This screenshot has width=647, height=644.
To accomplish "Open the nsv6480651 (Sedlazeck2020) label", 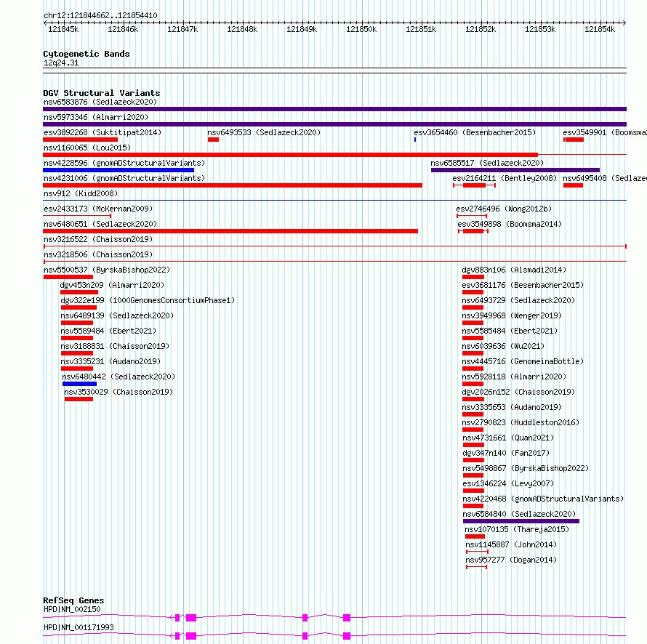I will coord(100,224).
